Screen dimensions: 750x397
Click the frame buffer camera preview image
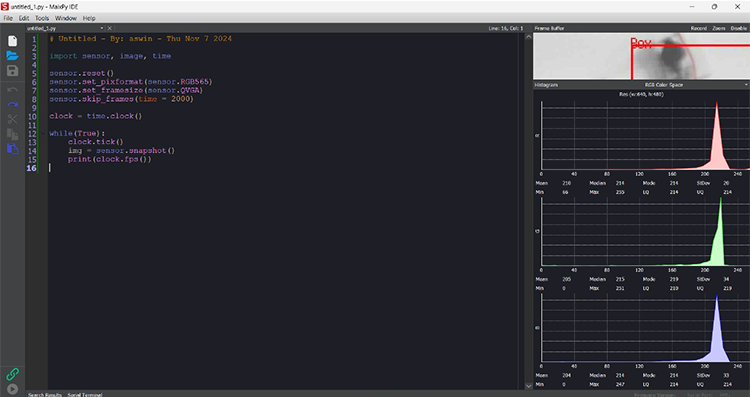(641, 56)
